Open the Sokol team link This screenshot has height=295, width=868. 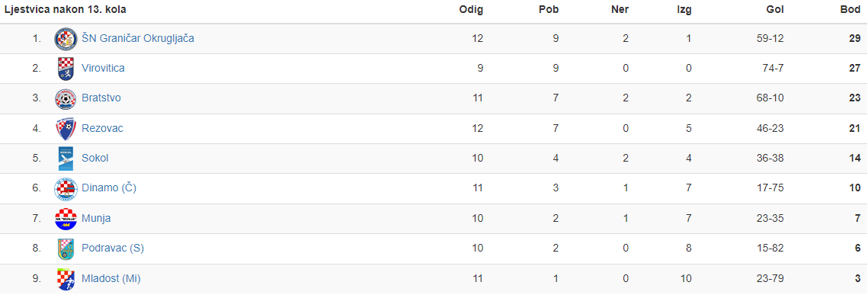(95, 159)
